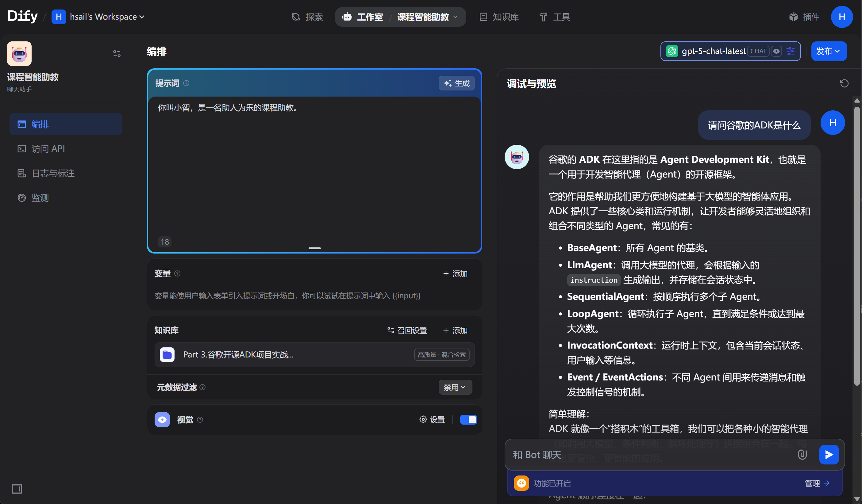
Task: Toggle the 视觉 switch off
Action: coord(468,420)
